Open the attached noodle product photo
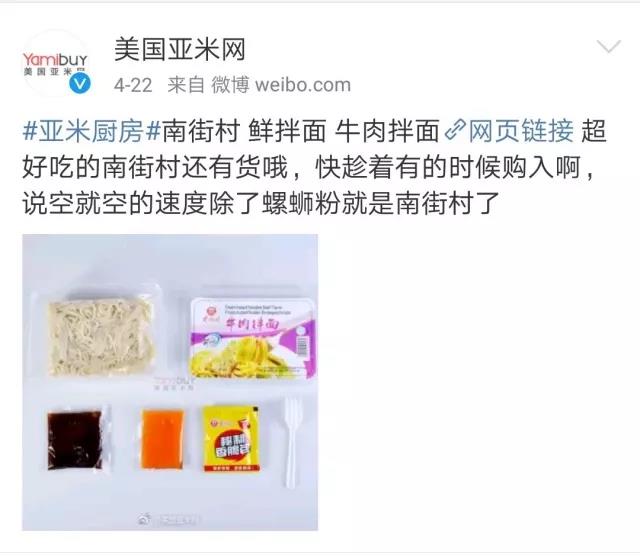The height and width of the screenshot is (557, 640). coord(170,382)
